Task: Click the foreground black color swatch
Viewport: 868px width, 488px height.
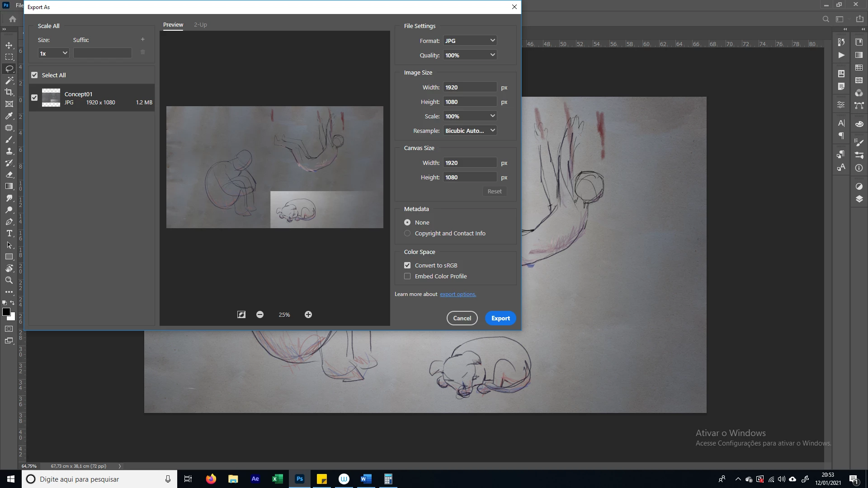Action: click(6, 312)
